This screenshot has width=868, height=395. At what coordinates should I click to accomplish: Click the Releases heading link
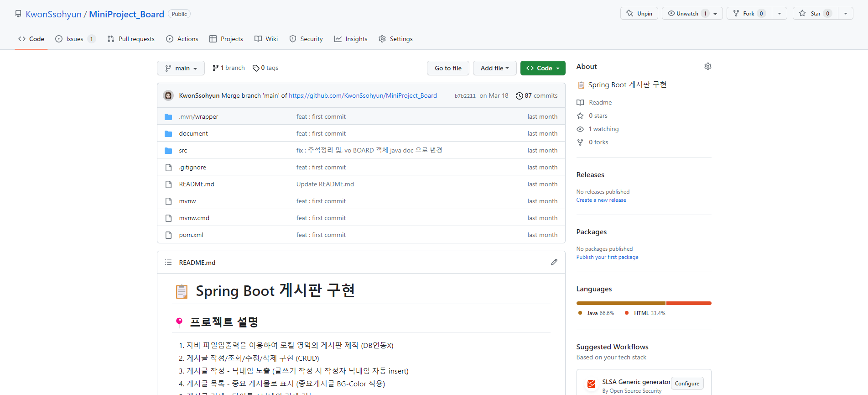[590, 175]
